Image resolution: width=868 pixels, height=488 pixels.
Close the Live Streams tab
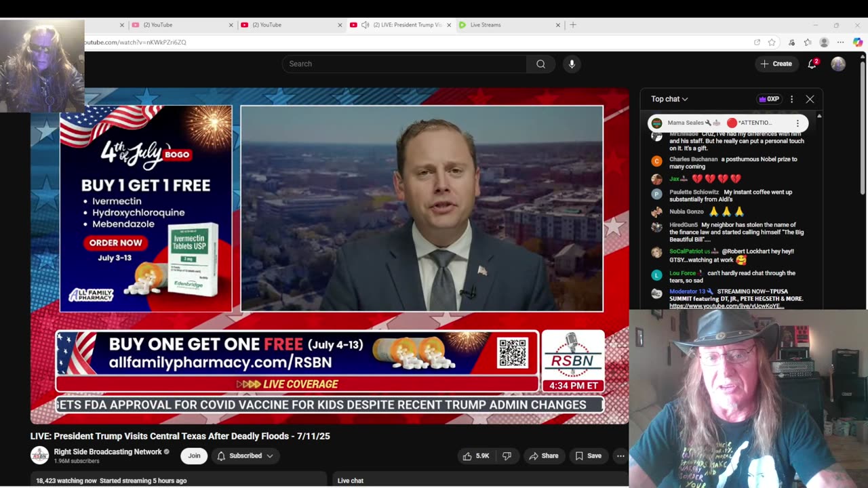(558, 25)
